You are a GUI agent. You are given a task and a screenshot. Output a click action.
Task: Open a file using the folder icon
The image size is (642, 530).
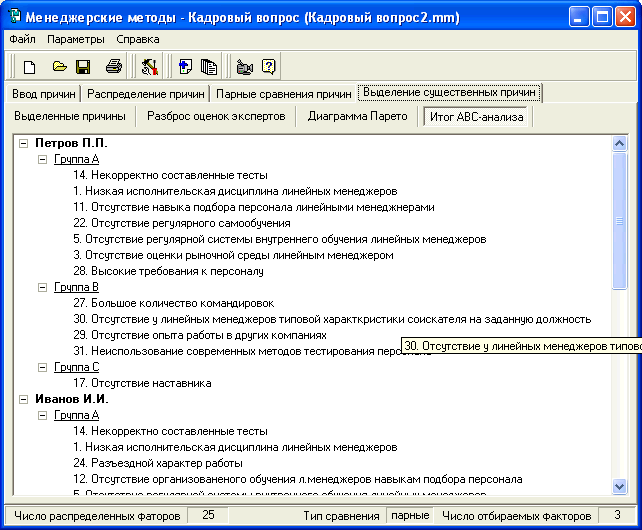[59, 67]
